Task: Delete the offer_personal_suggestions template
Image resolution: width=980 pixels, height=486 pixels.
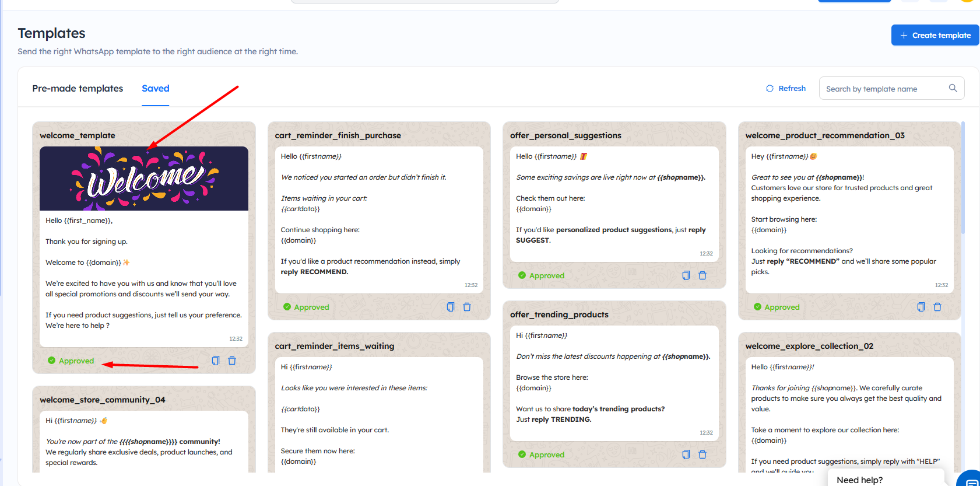Action: pos(702,275)
